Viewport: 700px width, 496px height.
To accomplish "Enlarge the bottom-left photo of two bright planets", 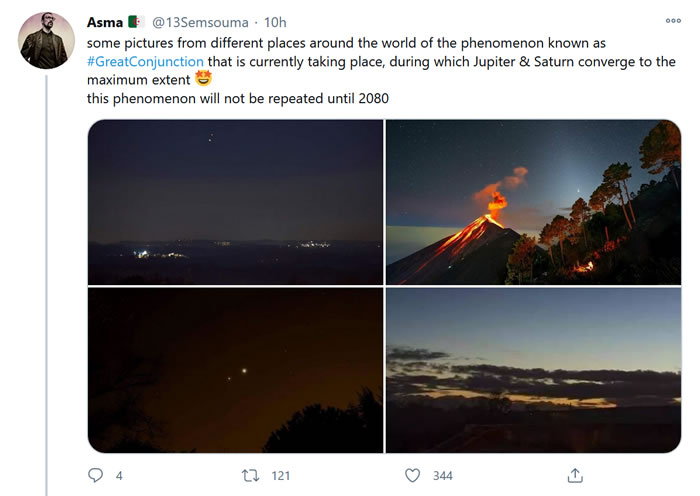I will click(x=236, y=370).
